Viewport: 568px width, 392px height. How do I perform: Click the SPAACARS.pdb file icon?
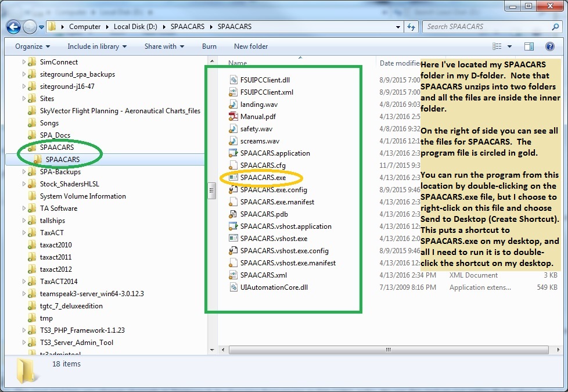click(233, 214)
